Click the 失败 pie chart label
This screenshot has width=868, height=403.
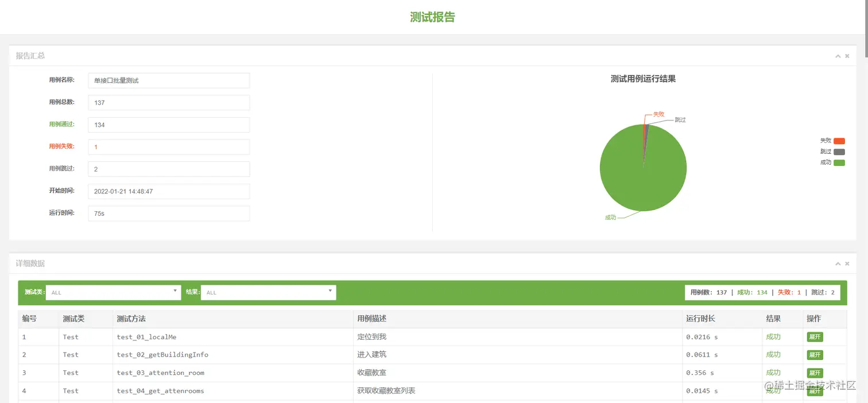tap(658, 114)
